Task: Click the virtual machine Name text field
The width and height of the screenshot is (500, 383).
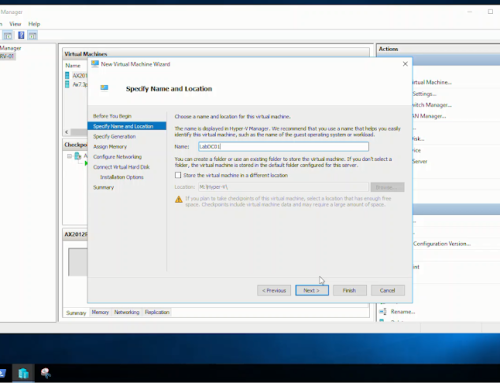Action: click(283, 146)
